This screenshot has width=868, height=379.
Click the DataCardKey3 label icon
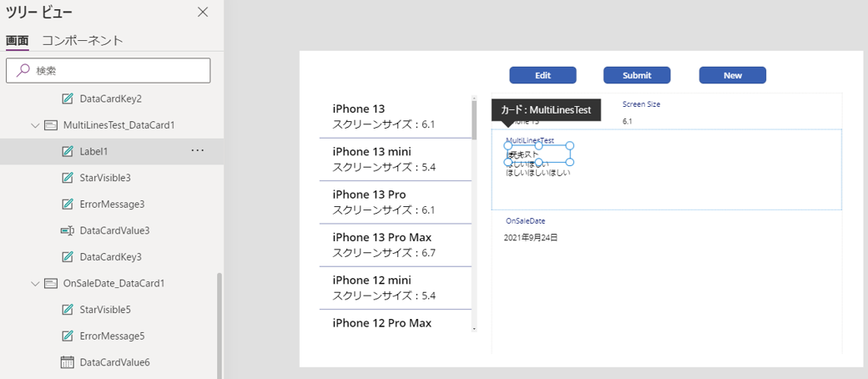point(68,257)
